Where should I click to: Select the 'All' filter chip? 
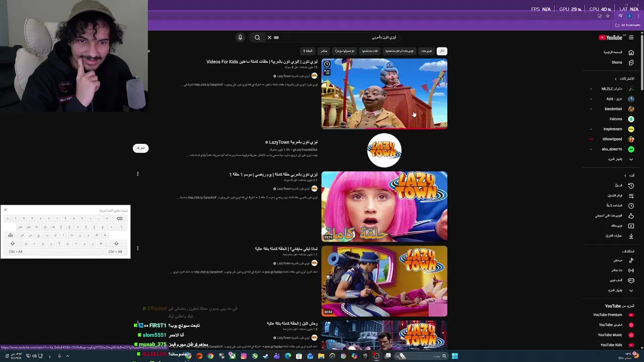pyautogui.click(x=442, y=51)
